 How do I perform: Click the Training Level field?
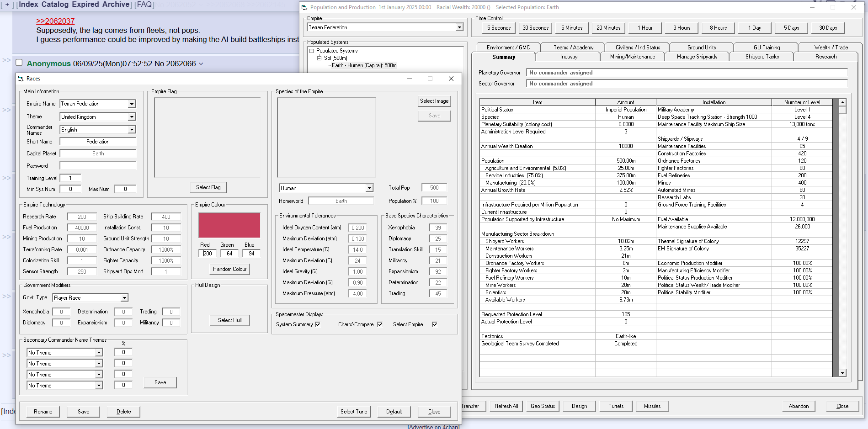tap(70, 178)
